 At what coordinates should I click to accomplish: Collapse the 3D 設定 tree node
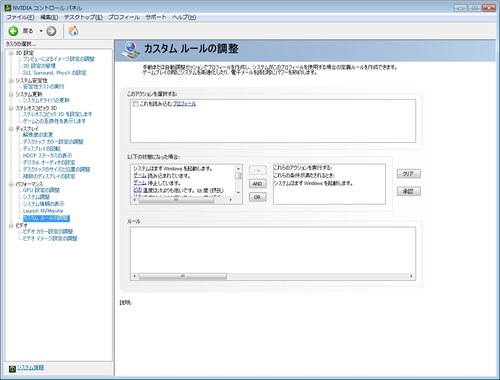click(11, 53)
